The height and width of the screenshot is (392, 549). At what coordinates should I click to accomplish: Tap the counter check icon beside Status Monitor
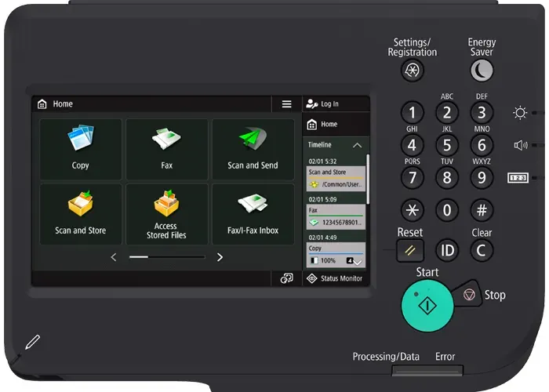click(x=287, y=278)
